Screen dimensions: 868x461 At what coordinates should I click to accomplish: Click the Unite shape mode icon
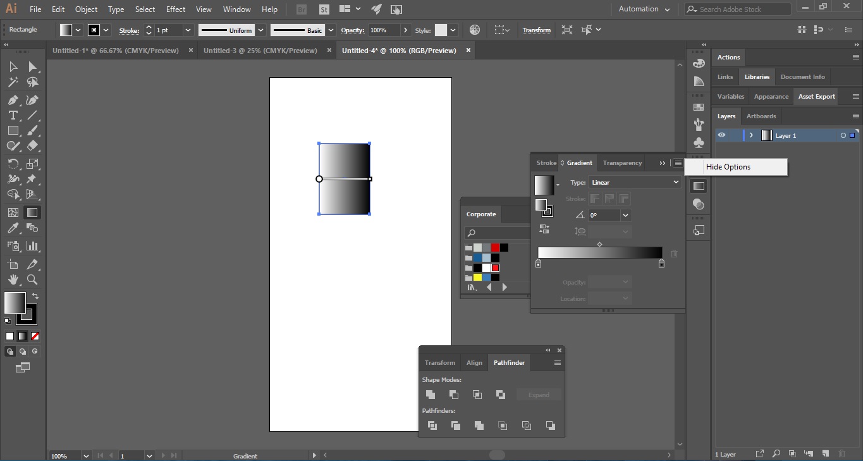tap(431, 395)
